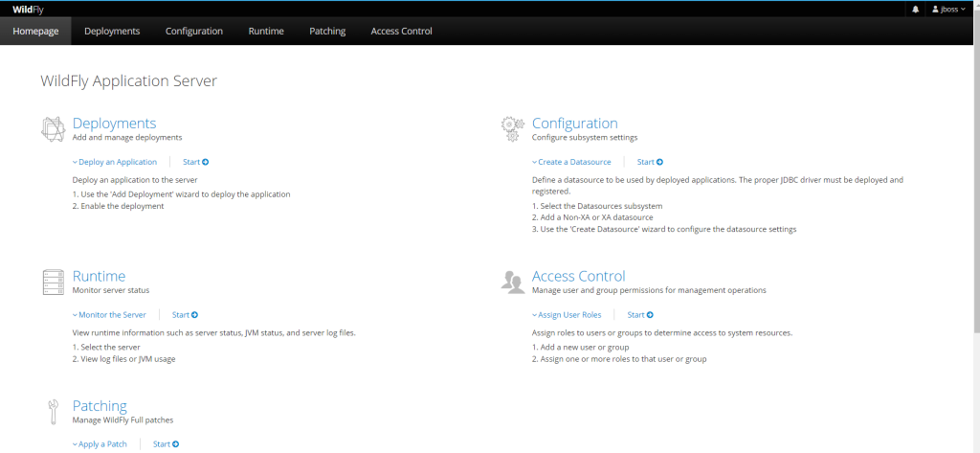The height and width of the screenshot is (453, 980).
Task: Click Start next to Deploy an Application
Action: pyautogui.click(x=195, y=162)
